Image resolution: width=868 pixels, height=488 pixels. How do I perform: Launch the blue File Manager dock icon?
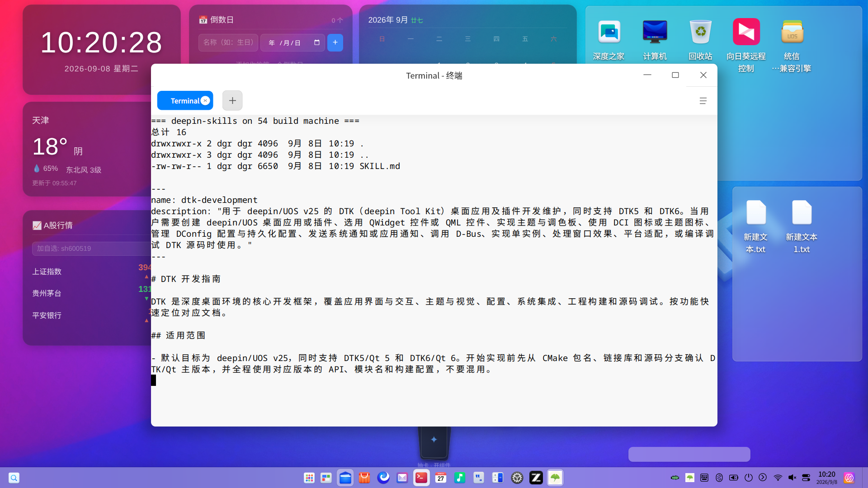pos(345,478)
